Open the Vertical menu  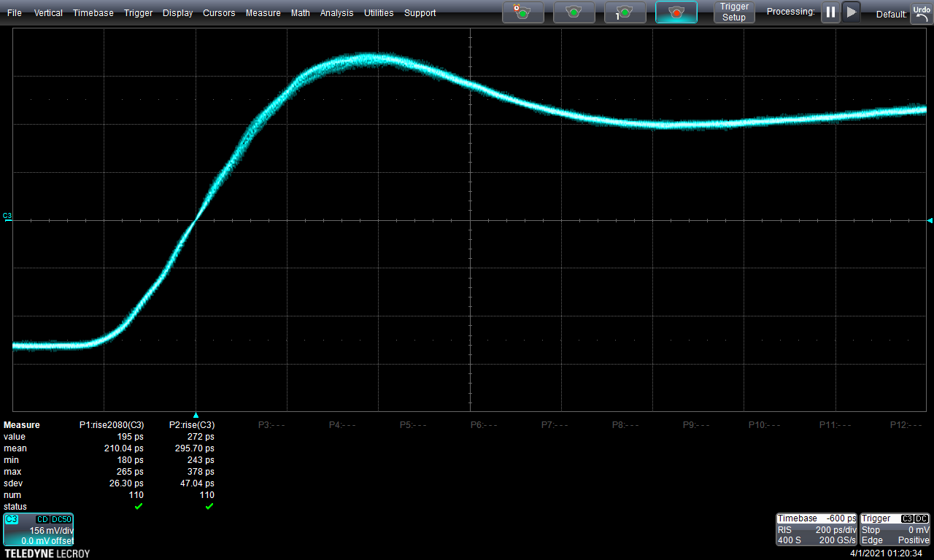point(48,13)
